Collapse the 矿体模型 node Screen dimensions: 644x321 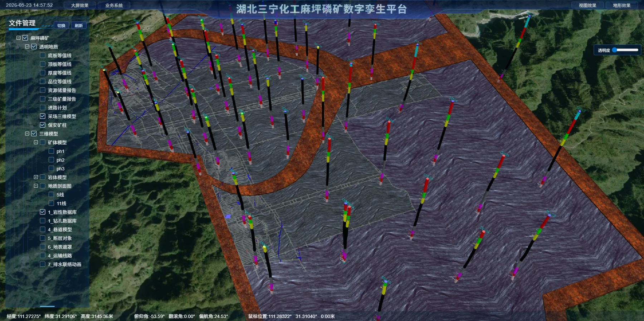pos(36,142)
